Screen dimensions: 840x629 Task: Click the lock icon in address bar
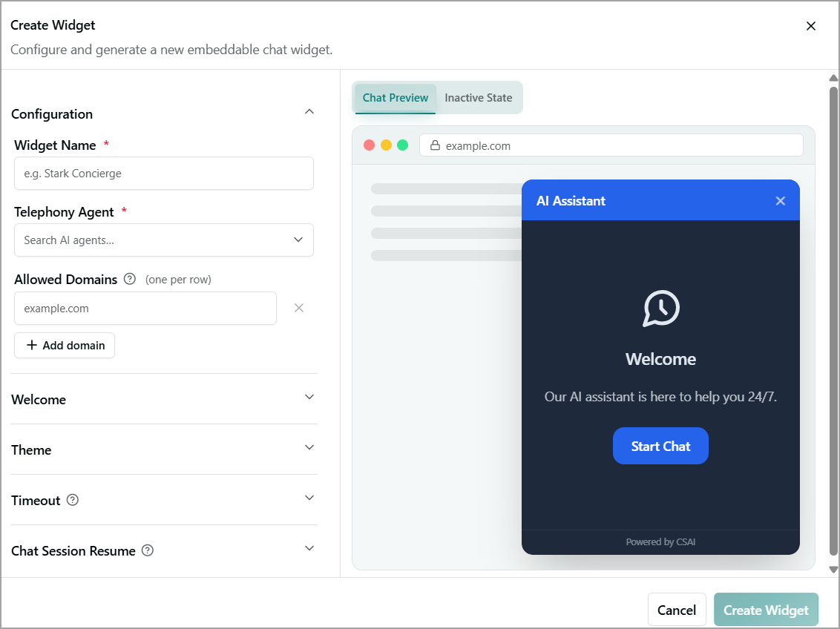tap(435, 145)
